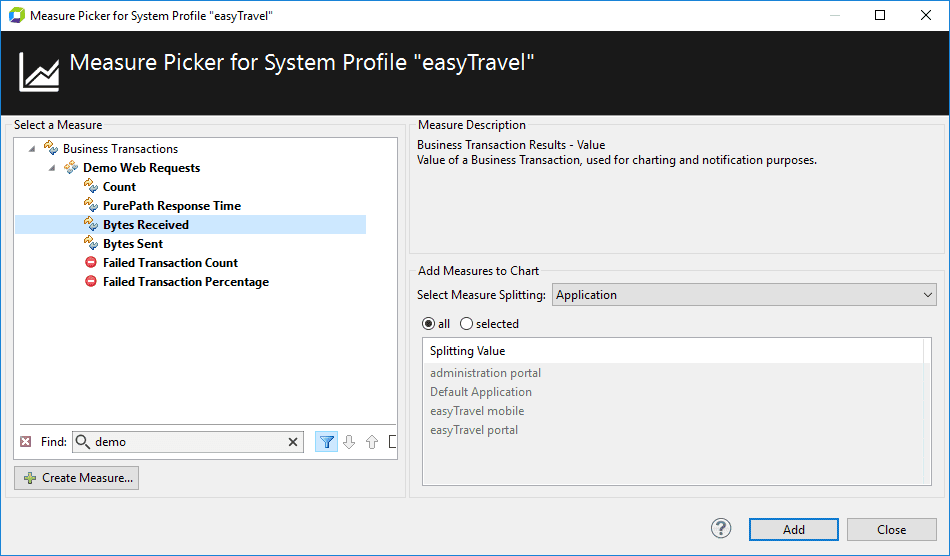
Task: Select the 'all' radio button
Action: (x=428, y=323)
